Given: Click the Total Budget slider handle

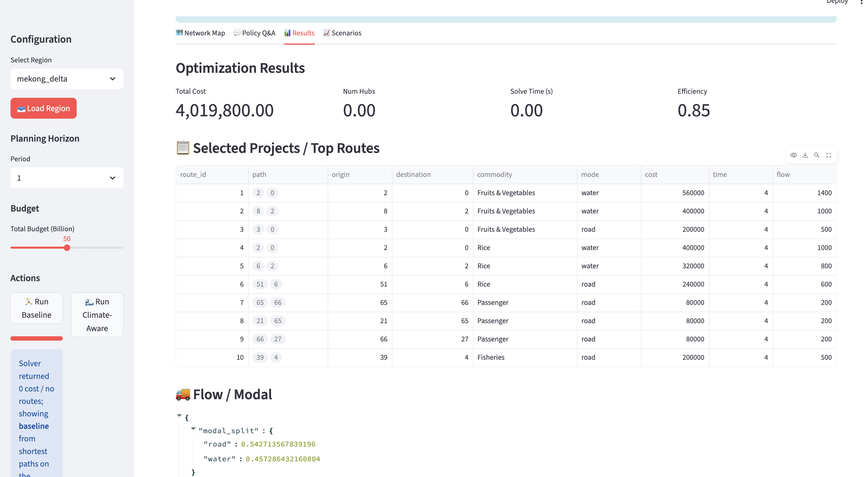Looking at the screenshot, I should tap(67, 248).
